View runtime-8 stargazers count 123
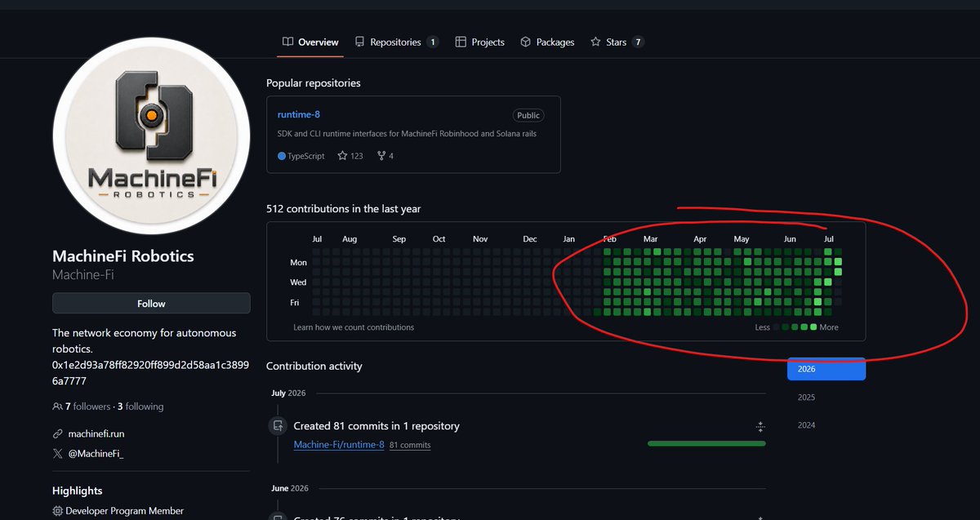The width and height of the screenshot is (980, 520). point(350,156)
